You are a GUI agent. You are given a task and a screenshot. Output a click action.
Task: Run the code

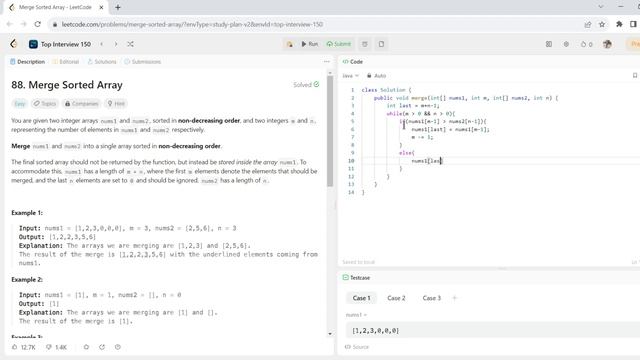pyautogui.click(x=309, y=44)
